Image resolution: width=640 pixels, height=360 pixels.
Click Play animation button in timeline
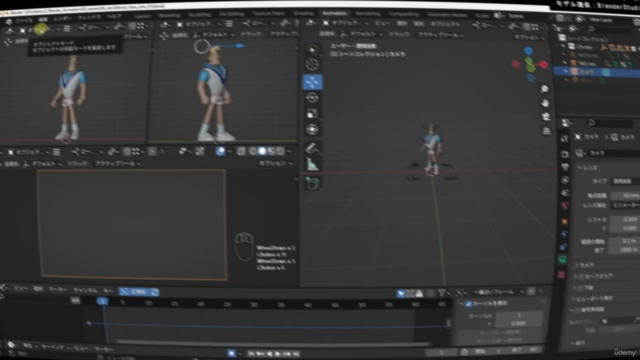tap(278, 354)
